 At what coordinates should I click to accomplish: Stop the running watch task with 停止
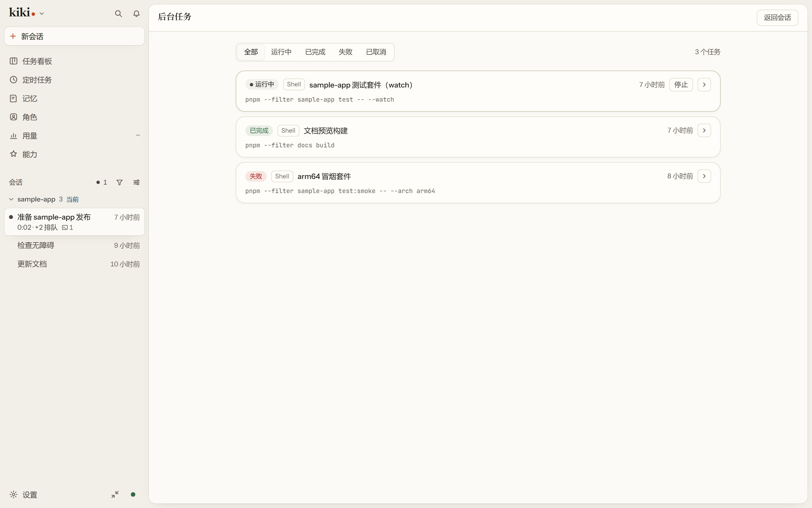pos(681,85)
